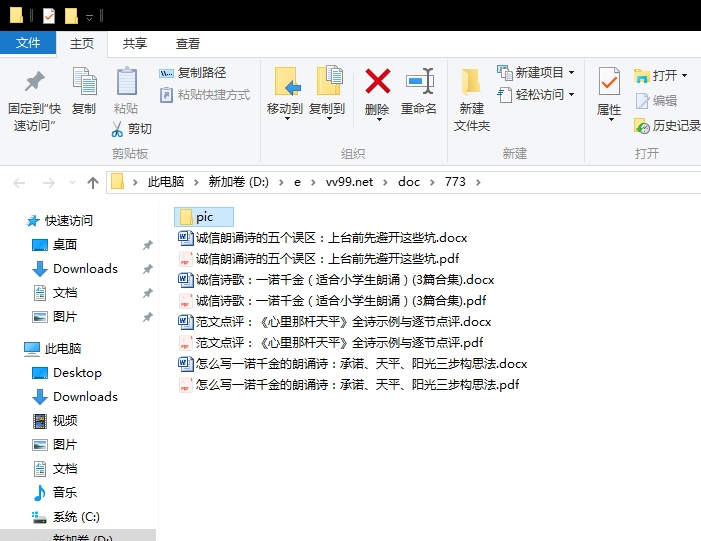The width and height of the screenshot is (701, 541).
Task: Open 快速访问 in sidebar
Action: (x=60, y=220)
